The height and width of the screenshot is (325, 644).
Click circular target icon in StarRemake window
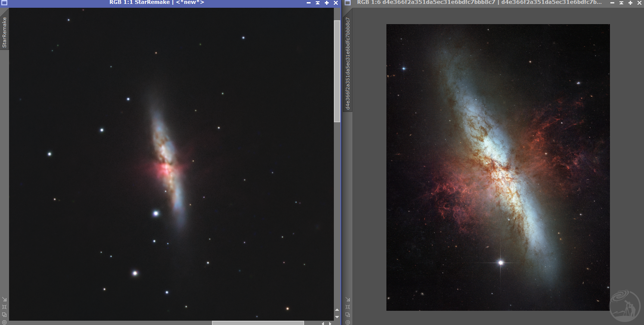[4, 322]
